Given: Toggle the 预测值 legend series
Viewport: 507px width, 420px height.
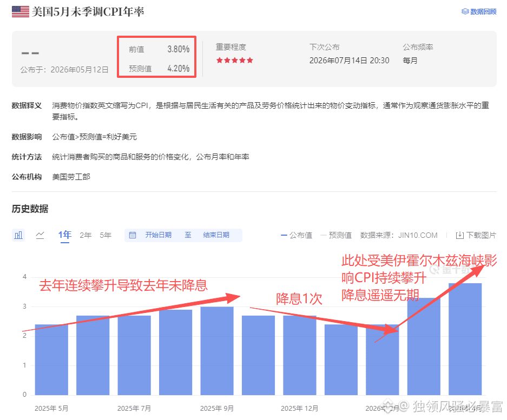Looking at the screenshot, I should click(336, 235).
